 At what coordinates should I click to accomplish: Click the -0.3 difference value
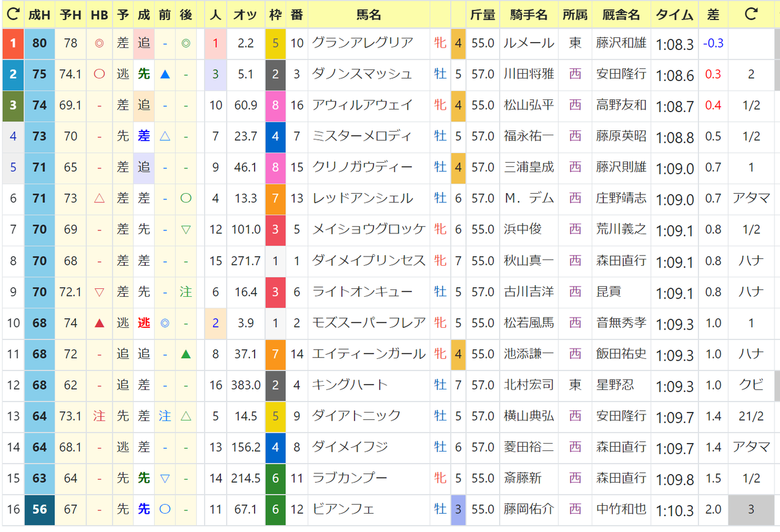point(713,43)
